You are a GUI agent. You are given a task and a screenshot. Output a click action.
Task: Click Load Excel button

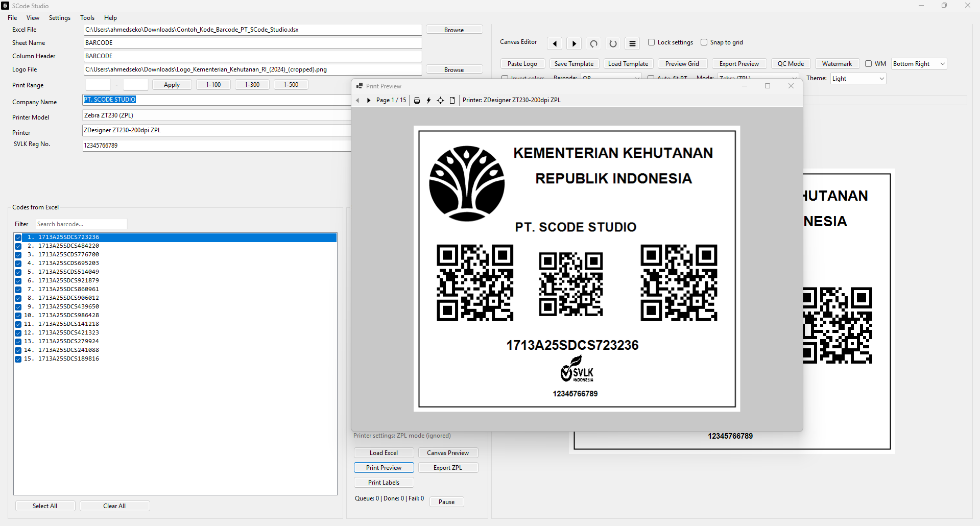click(x=384, y=453)
